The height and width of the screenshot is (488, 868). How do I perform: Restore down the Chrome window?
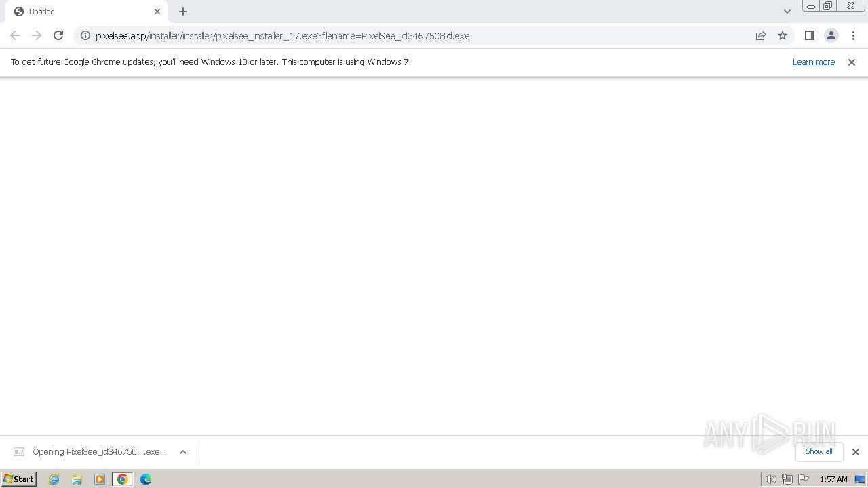pos(828,6)
